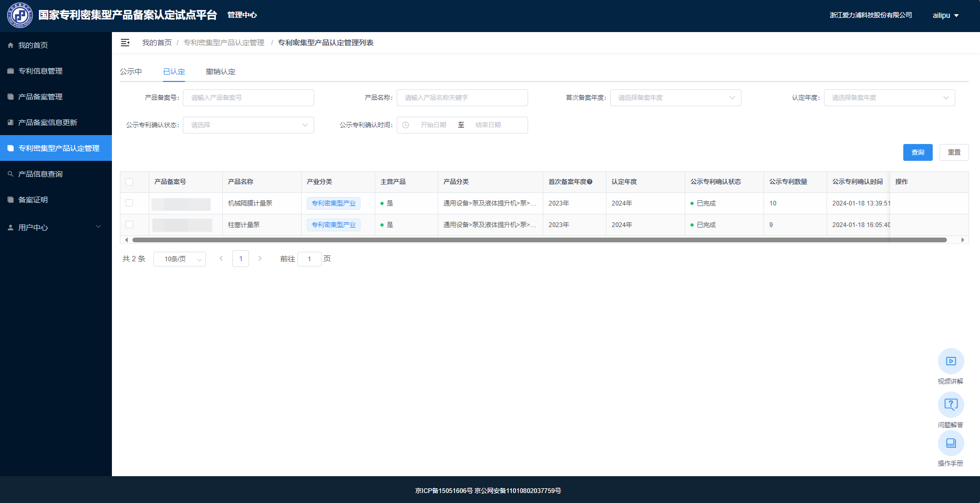Click 我的首页 breadcrumb link
980x503 pixels.
(x=157, y=43)
